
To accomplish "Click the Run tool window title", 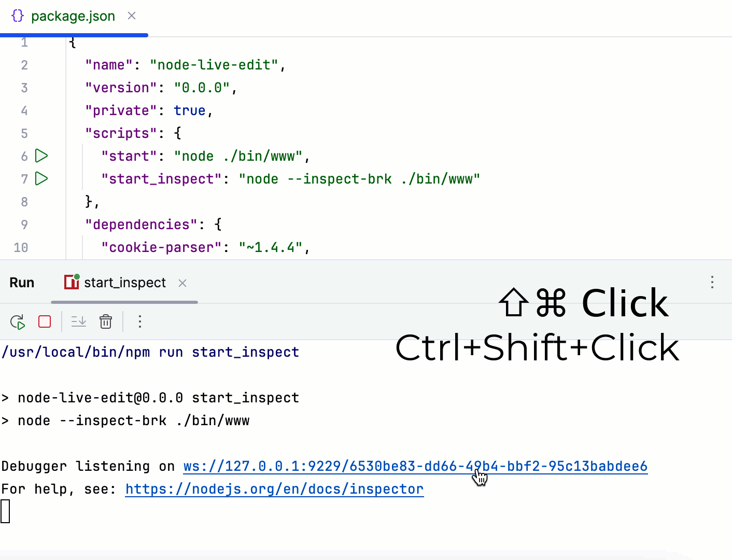I will point(21,282).
